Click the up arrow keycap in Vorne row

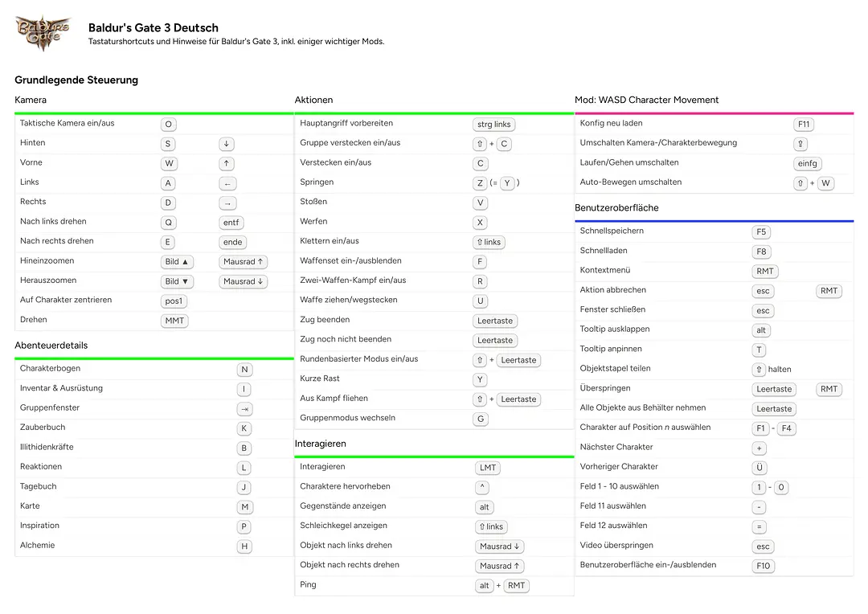click(227, 163)
